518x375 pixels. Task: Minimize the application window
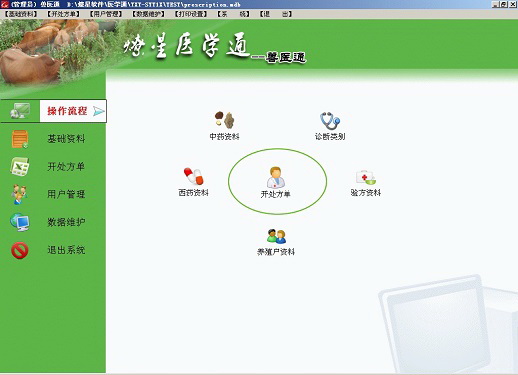(496, 4)
